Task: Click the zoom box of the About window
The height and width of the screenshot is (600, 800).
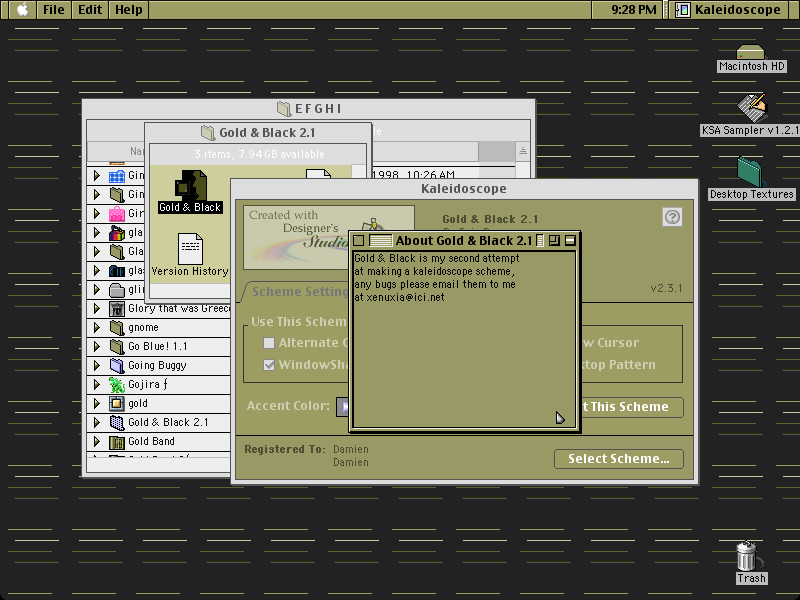Action: tap(555, 240)
